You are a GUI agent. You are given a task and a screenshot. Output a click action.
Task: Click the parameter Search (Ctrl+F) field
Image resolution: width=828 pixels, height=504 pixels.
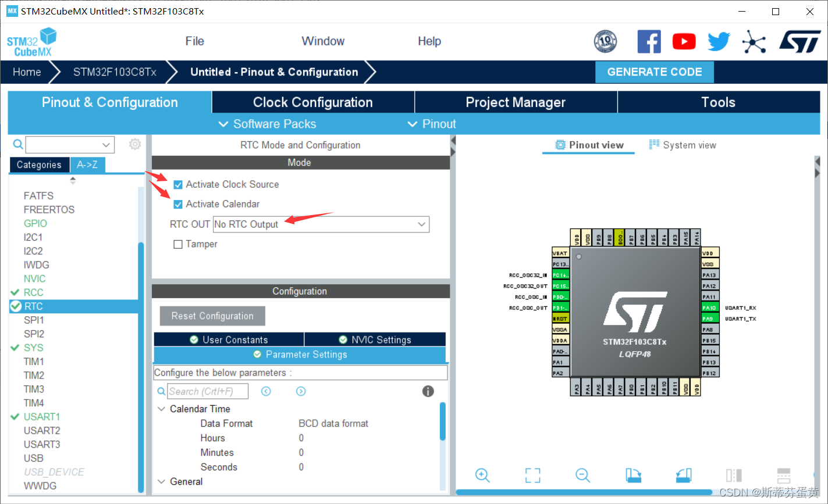point(208,391)
